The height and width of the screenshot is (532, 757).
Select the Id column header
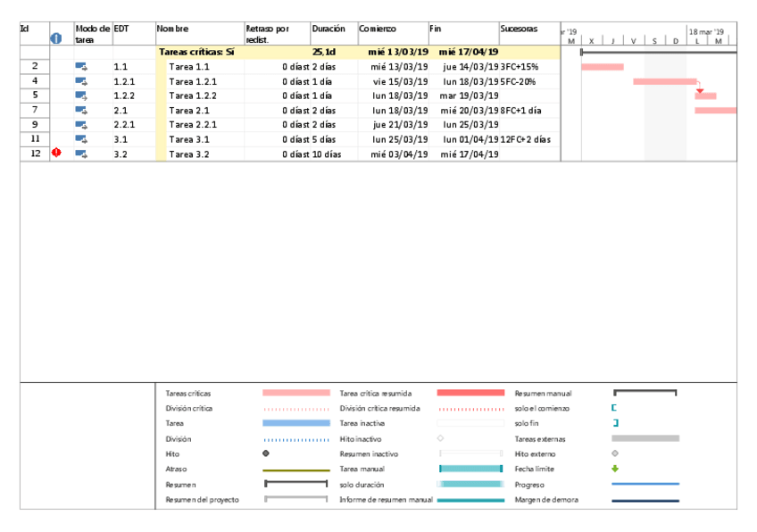pos(35,33)
